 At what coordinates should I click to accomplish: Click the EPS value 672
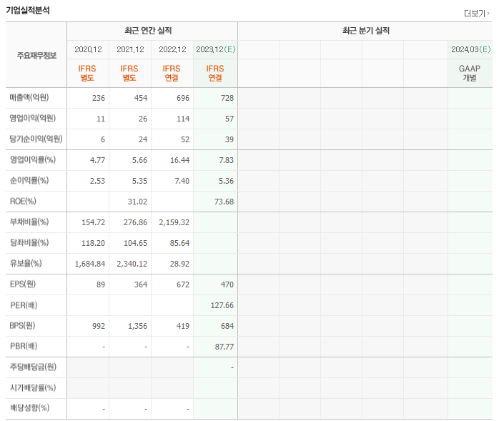pyautogui.click(x=183, y=284)
